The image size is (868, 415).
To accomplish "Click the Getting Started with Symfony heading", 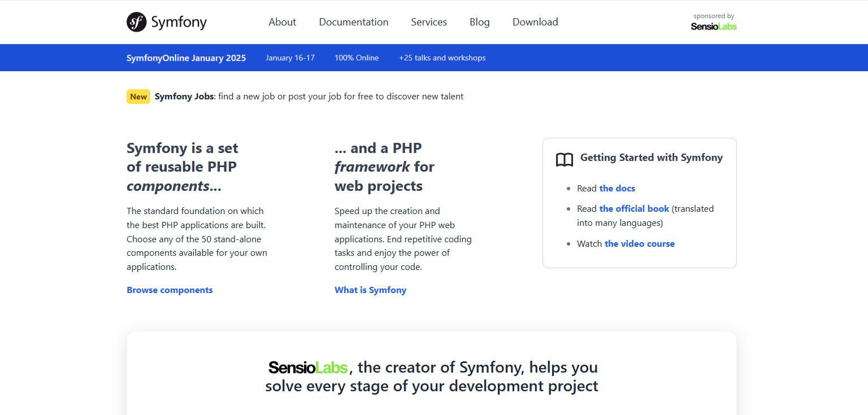I will [x=651, y=158].
